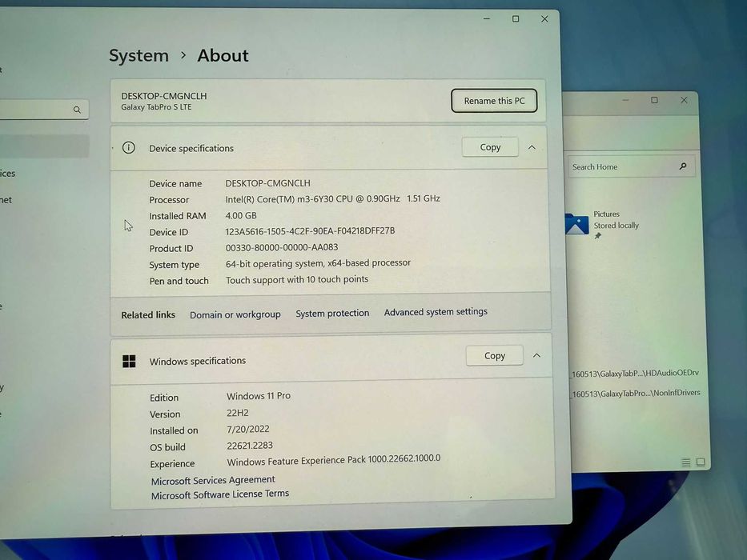Copy the Windows specifications
The height and width of the screenshot is (560, 747).
495,356
